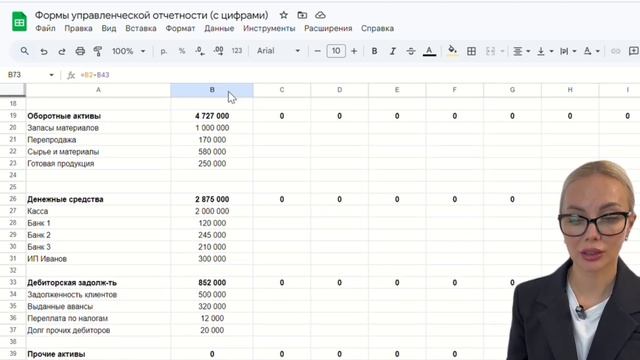Viewport: 640px width, 360px height.
Task: Open the Инструменты menu
Action: [x=269, y=29]
